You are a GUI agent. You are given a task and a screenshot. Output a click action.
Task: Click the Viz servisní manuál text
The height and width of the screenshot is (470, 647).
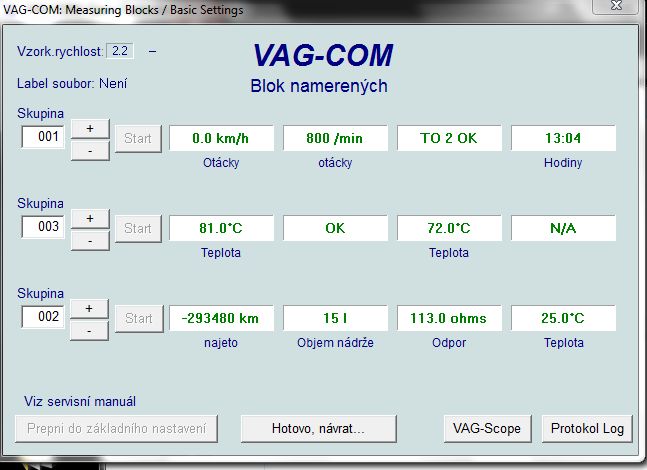[x=80, y=402]
